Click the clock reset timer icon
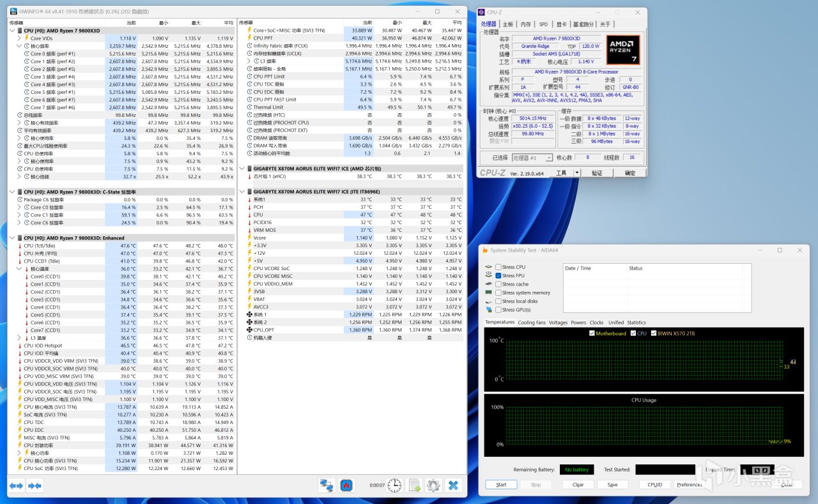Viewport: 818px width, 504px height. (x=394, y=485)
